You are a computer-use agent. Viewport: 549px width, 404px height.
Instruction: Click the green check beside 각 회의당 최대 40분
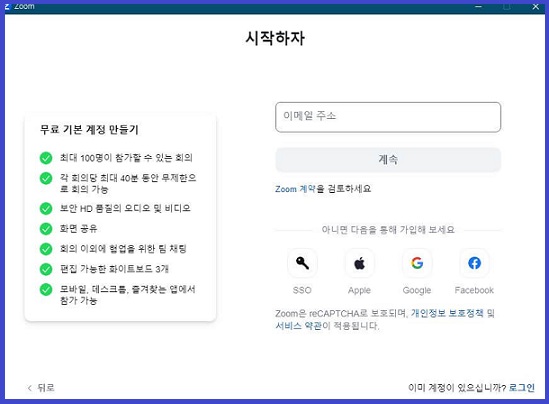46,178
